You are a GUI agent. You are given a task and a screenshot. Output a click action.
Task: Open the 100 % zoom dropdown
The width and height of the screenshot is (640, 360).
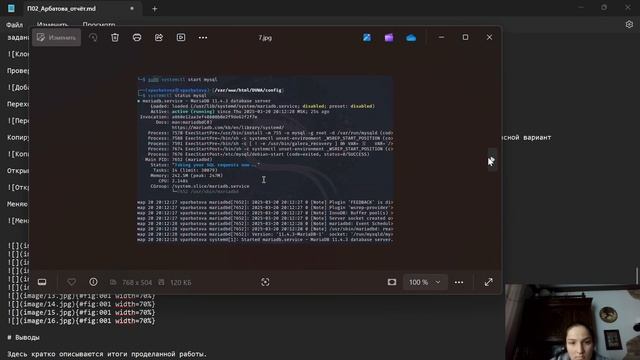point(424,282)
